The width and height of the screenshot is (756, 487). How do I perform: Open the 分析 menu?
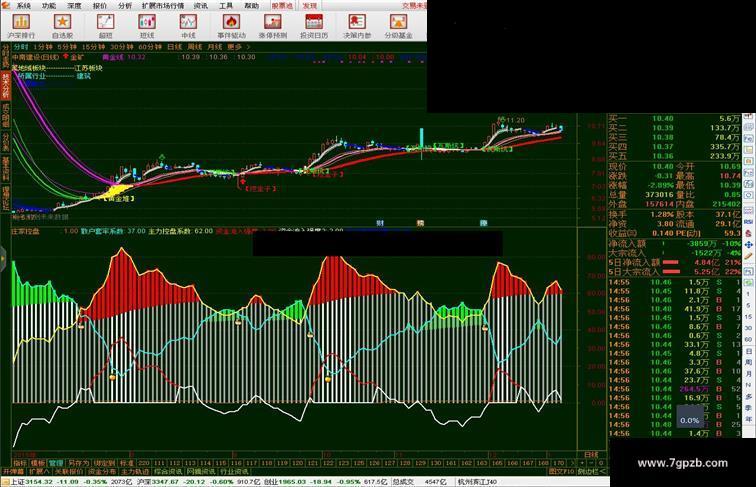(125, 6)
